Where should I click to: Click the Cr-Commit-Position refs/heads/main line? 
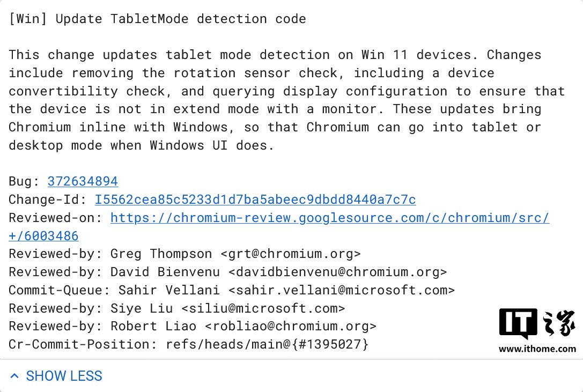coord(188,344)
